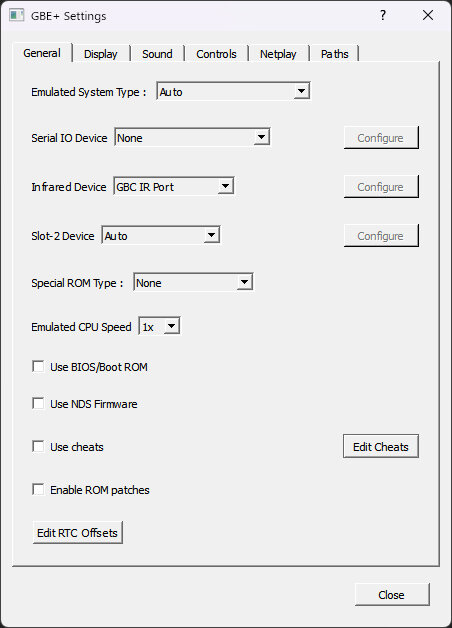Check the Use cheats option
Image resolution: width=452 pixels, height=628 pixels.
point(38,446)
